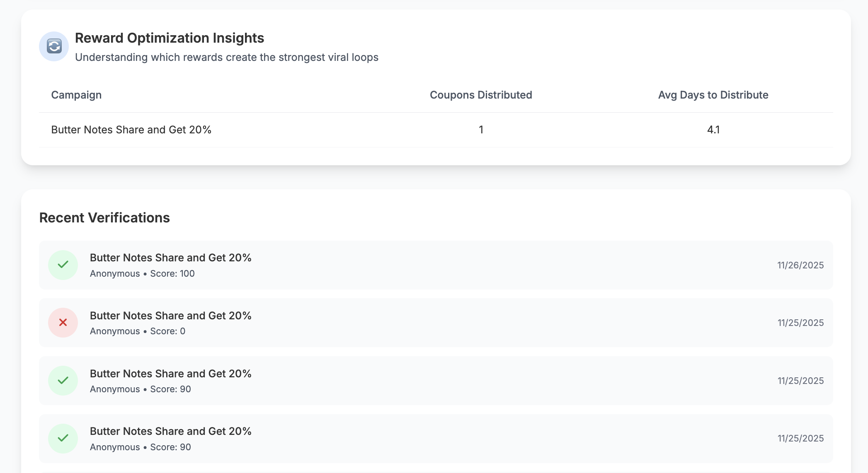This screenshot has width=868, height=473.
Task: Click the red X icon on the failed verification
Action: (63, 323)
